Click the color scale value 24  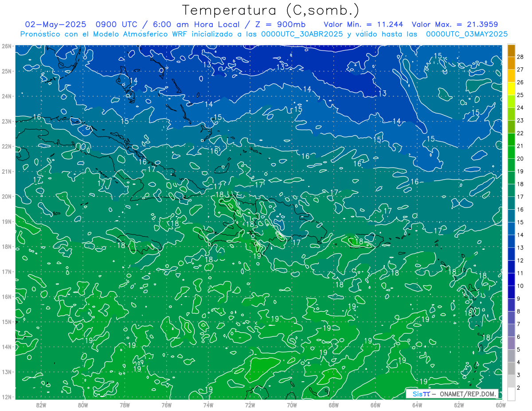click(x=520, y=108)
